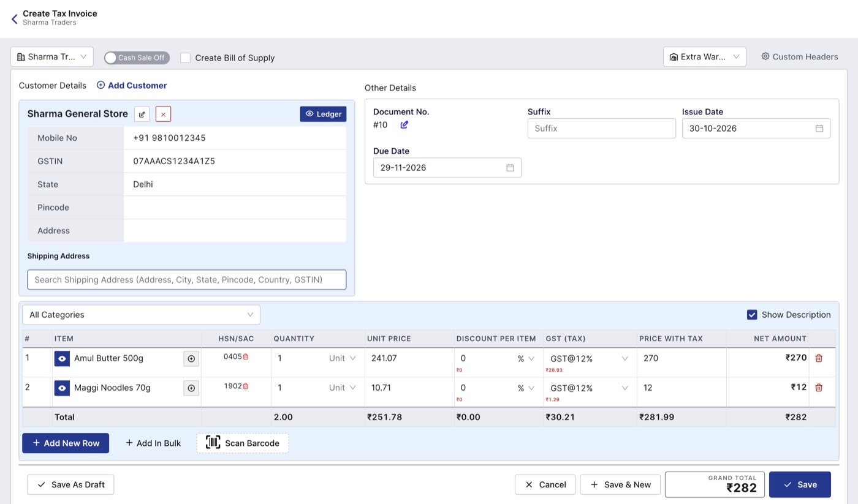Expand All Categories dropdown
858x504 pixels.
(142, 315)
